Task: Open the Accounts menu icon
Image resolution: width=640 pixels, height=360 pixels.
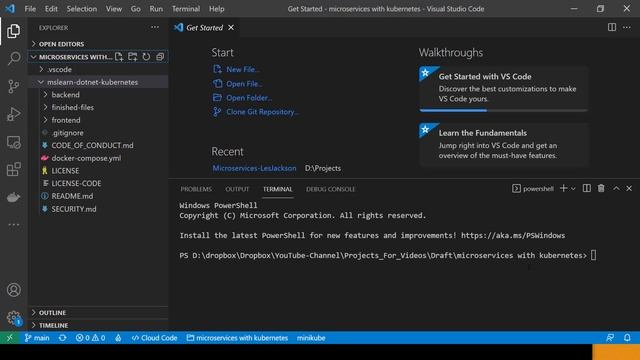Action: coord(13,290)
